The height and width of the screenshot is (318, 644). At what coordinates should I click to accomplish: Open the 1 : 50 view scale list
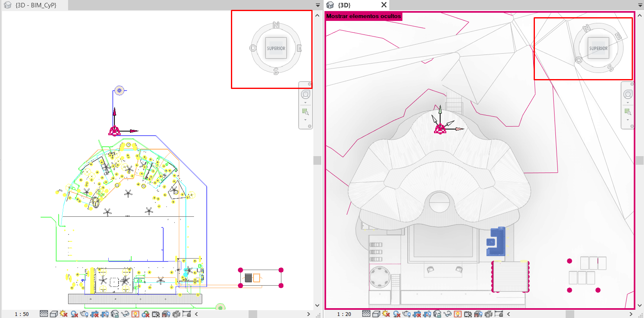click(x=22, y=314)
